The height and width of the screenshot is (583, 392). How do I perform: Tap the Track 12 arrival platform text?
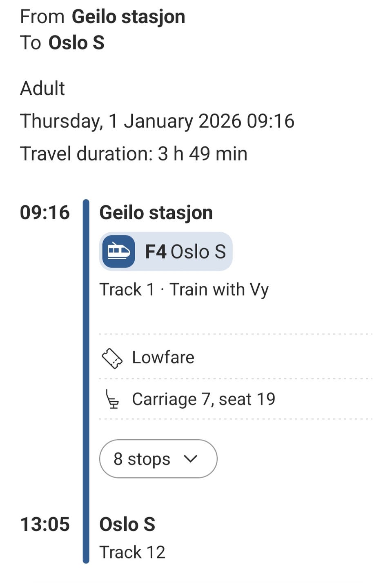click(132, 552)
